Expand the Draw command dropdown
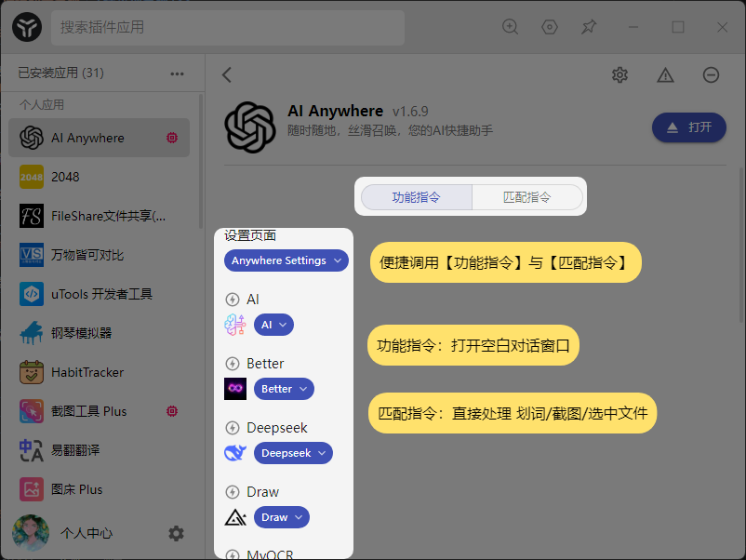The image size is (746, 560). point(281,517)
